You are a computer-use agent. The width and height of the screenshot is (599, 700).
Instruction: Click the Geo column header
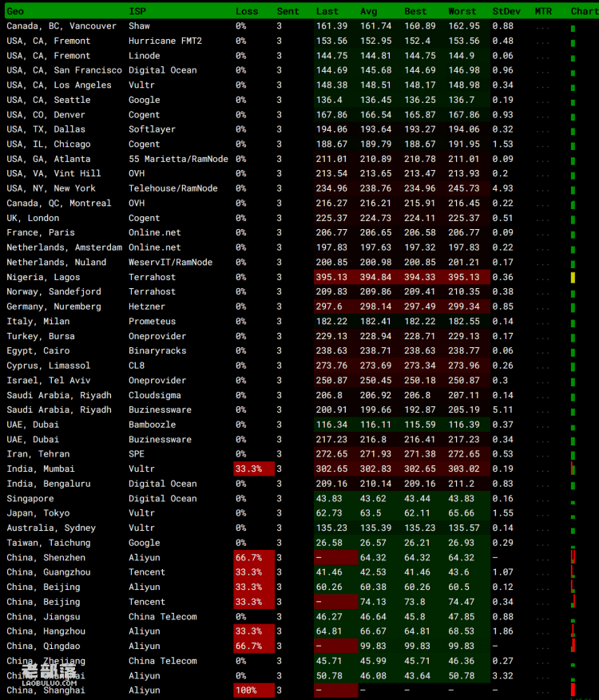pos(15,12)
